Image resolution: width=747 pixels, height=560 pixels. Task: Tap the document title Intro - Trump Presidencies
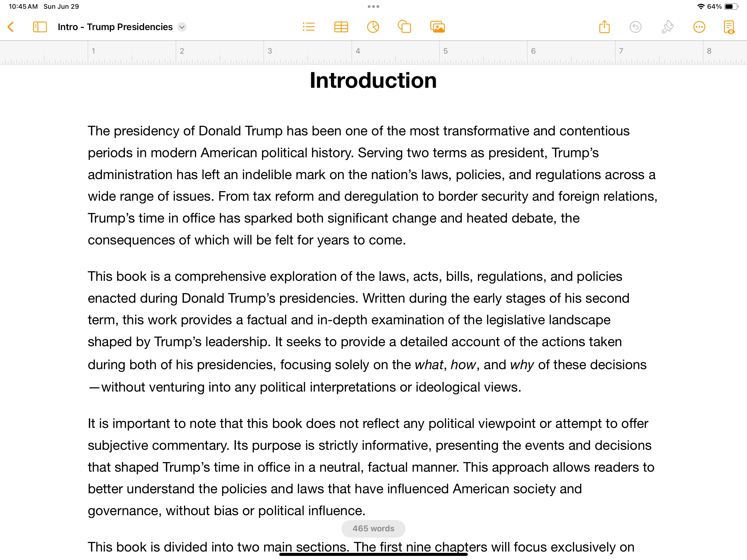(x=115, y=27)
